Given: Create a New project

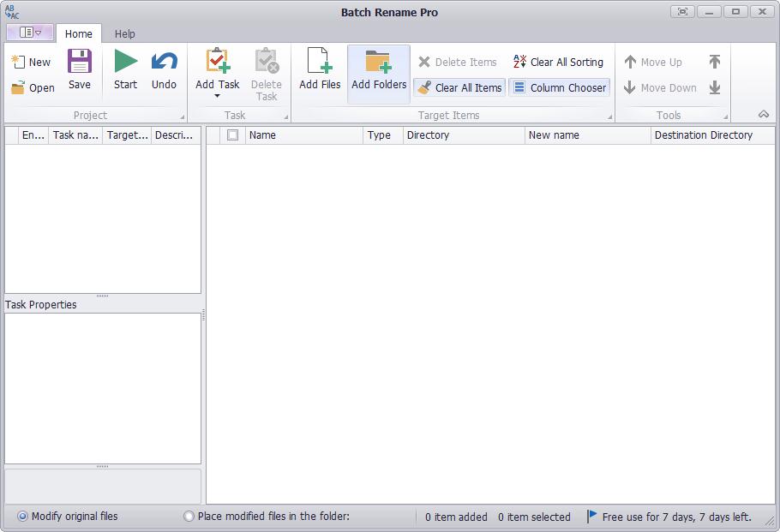Looking at the screenshot, I should click(x=31, y=63).
